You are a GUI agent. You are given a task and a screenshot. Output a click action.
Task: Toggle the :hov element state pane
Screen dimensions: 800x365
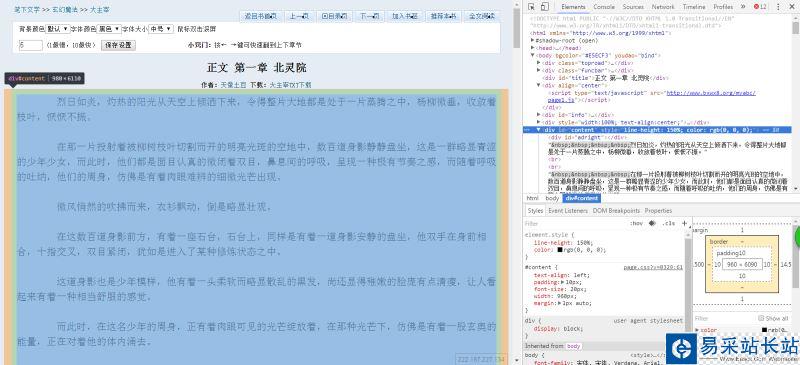pyautogui.click(x=636, y=224)
